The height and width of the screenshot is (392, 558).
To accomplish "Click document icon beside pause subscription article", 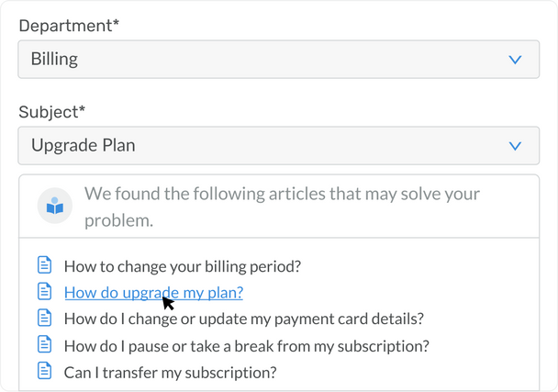I will click(x=44, y=344).
